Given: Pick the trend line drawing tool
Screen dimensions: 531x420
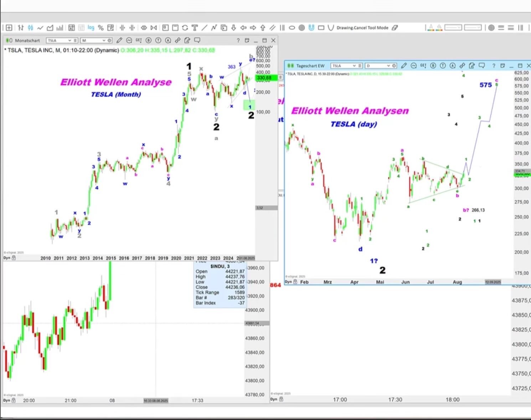Looking at the screenshot, I should click(204, 28).
